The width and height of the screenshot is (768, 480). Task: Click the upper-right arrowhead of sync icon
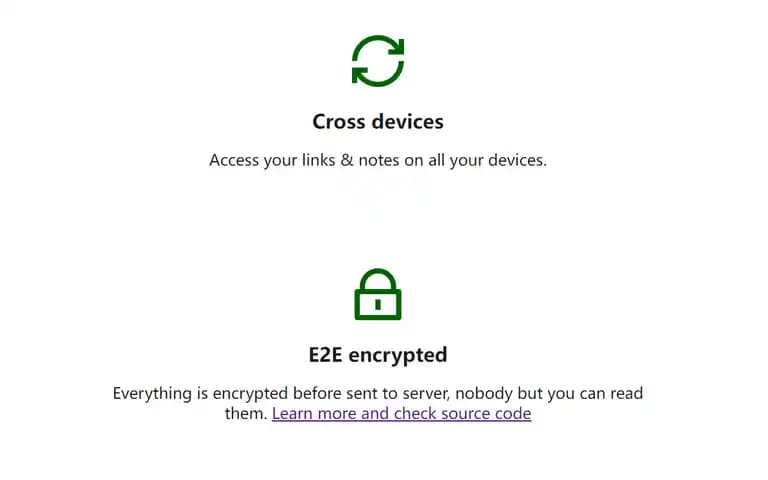tap(397, 46)
